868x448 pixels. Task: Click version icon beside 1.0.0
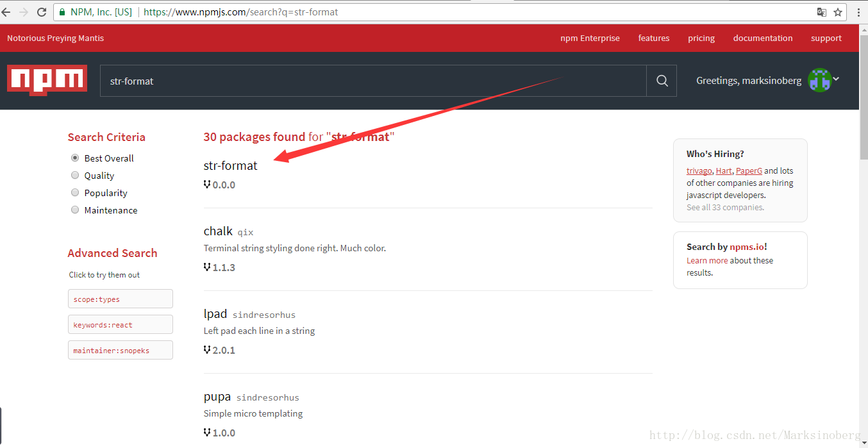[x=207, y=433]
